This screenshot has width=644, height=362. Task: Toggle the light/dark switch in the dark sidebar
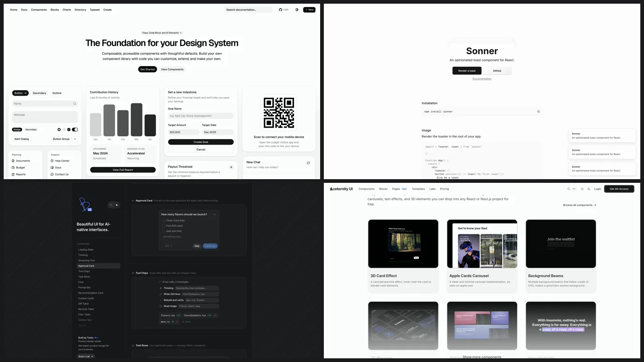(x=114, y=205)
